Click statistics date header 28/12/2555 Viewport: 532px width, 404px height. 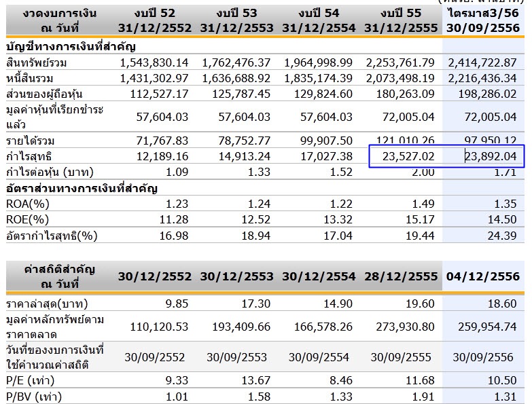point(401,276)
